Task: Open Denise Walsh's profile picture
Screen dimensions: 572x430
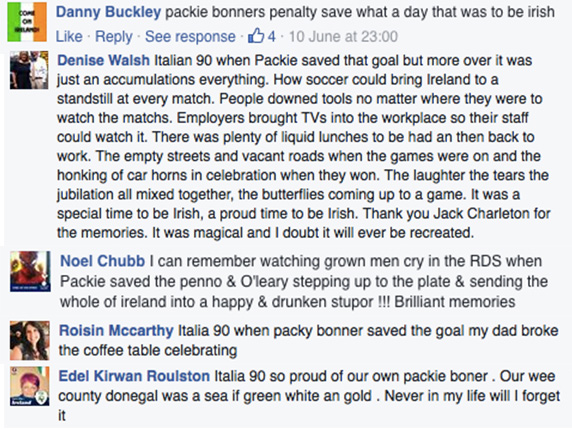Action: pyautogui.click(x=29, y=70)
